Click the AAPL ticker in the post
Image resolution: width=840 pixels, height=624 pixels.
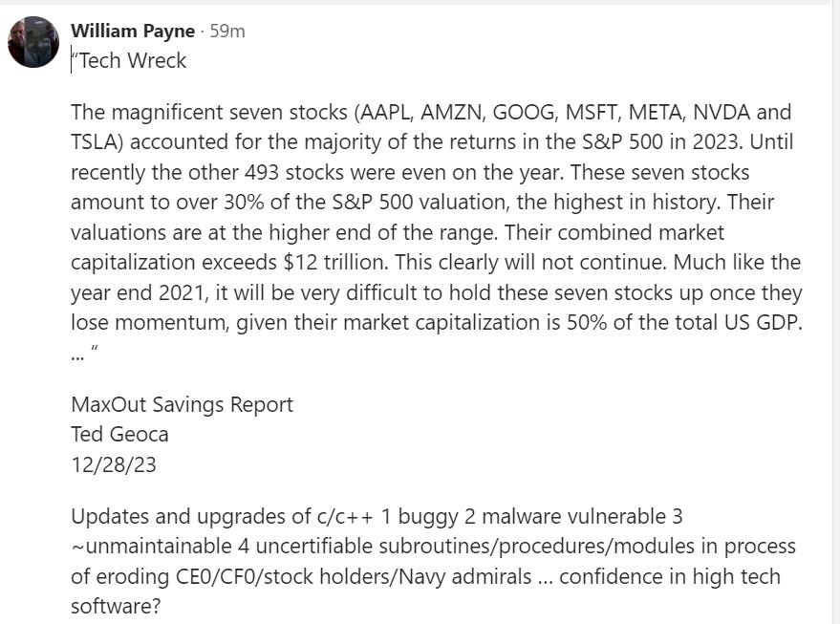point(386,112)
